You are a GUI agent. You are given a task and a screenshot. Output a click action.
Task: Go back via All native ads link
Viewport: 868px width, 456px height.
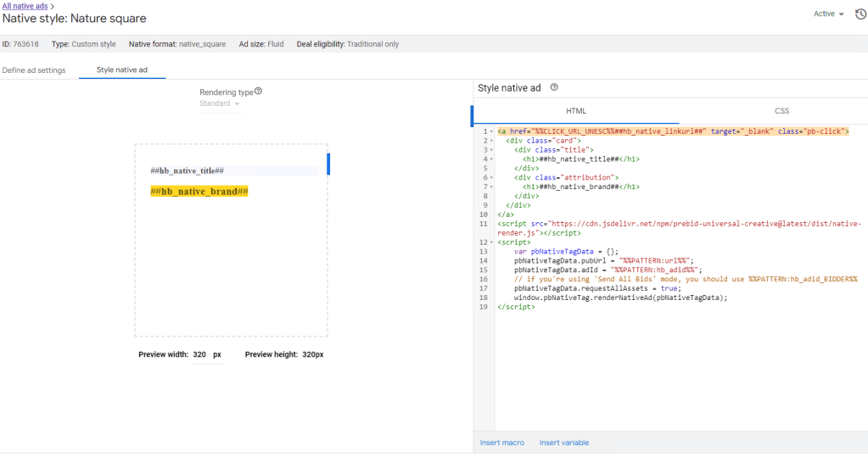pyautogui.click(x=25, y=6)
